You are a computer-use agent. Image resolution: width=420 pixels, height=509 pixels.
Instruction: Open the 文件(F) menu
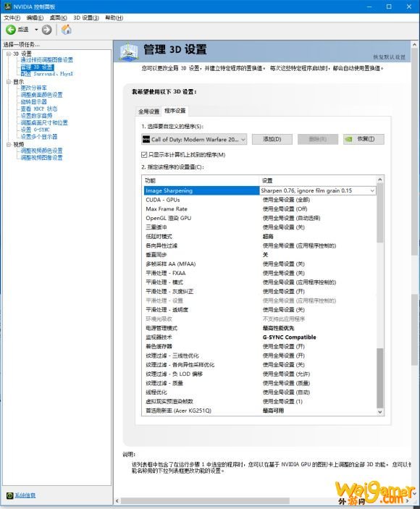click(x=12, y=17)
